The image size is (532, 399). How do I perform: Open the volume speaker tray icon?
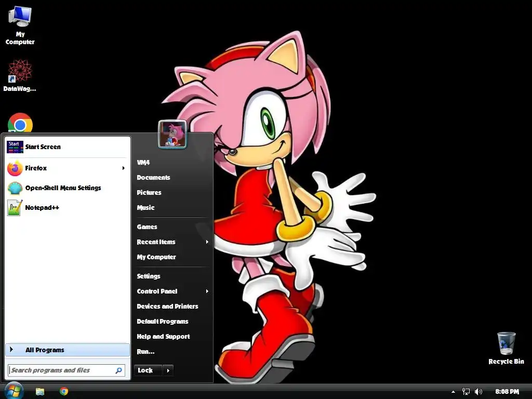click(x=478, y=392)
